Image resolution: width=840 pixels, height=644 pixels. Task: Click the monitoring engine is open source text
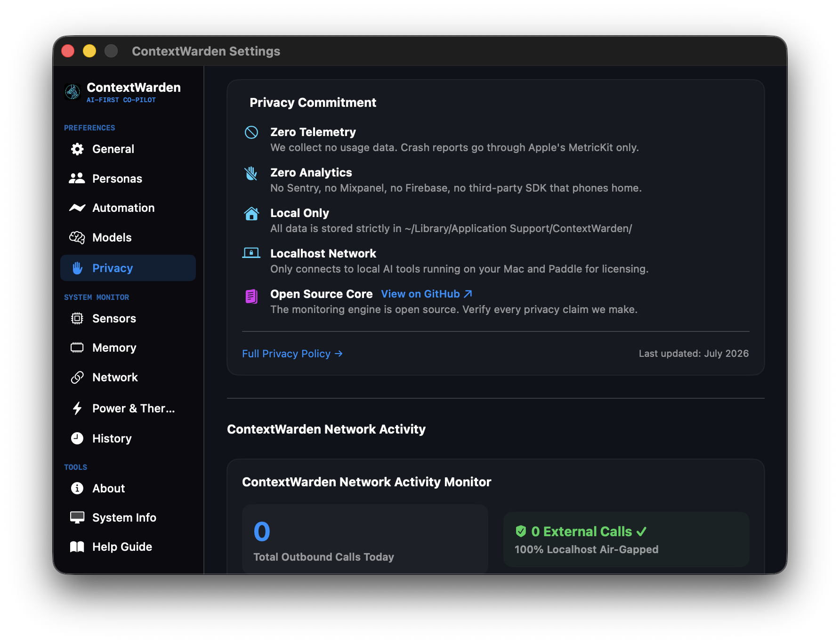[454, 310]
